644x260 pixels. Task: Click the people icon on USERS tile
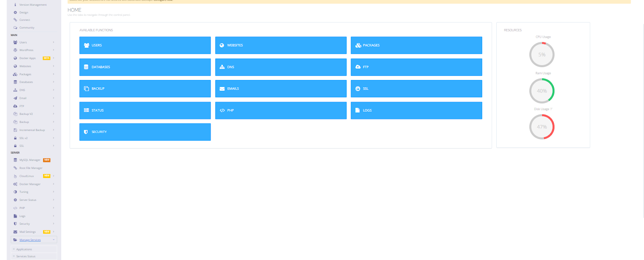coord(87,45)
